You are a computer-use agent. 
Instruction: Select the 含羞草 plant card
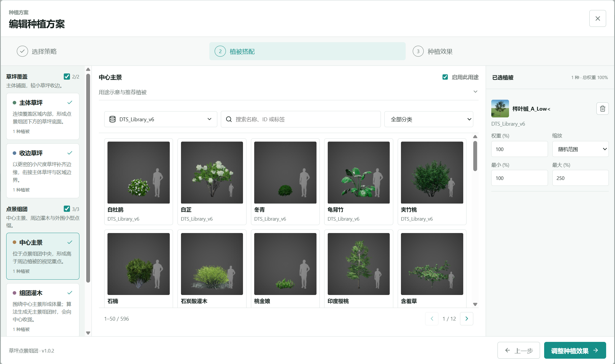point(432,269)
